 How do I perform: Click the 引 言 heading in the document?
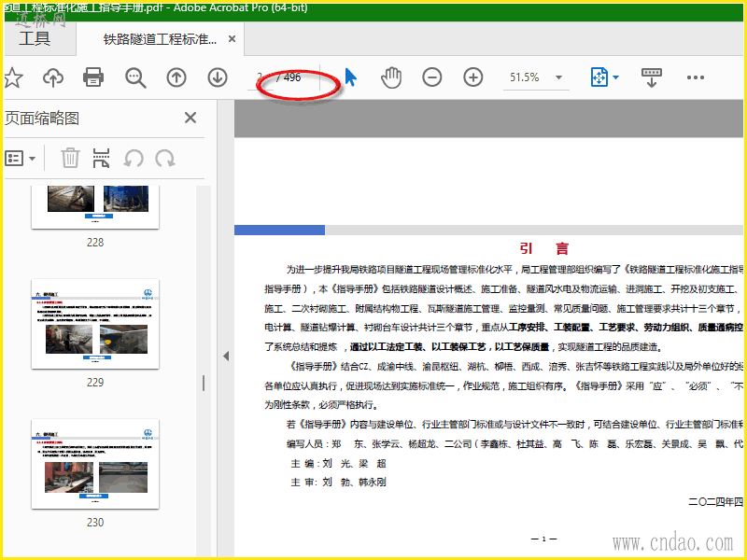(543, 248)
